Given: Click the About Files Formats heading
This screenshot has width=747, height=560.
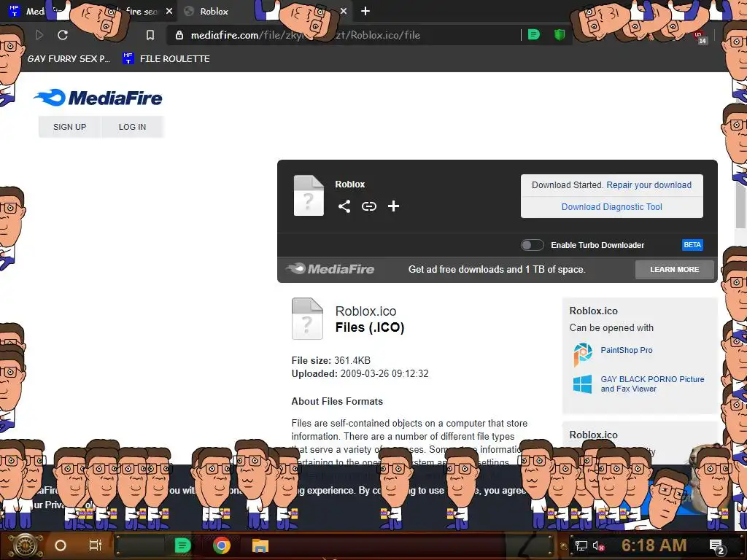Looking at the screenshot, I should 337,402.
